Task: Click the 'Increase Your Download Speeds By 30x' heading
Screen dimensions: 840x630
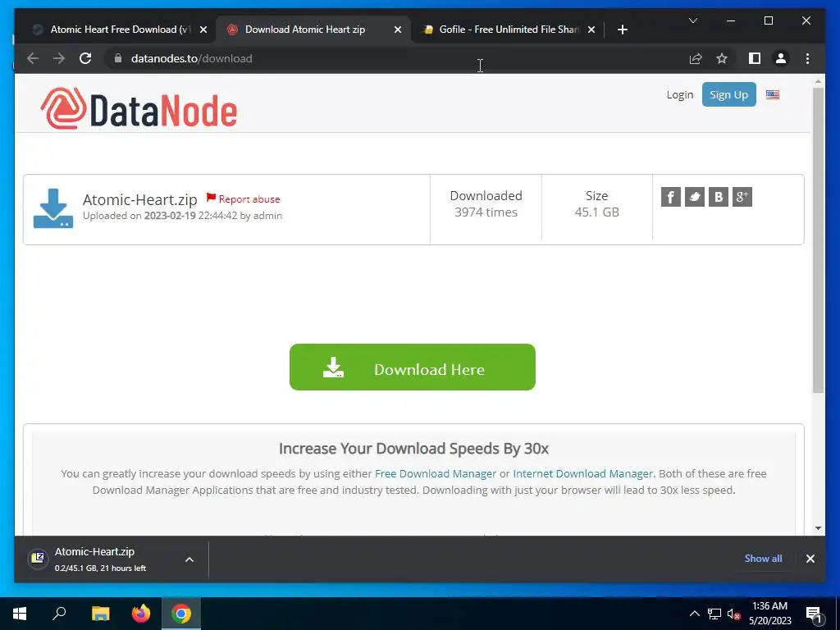Action: click(x=413, y=449)
